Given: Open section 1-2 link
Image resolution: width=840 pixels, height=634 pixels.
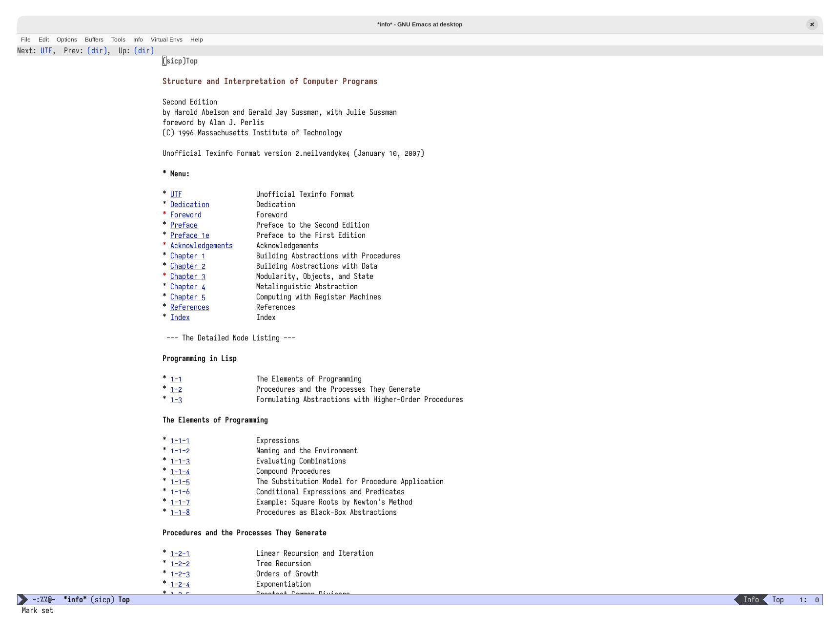Looking at the screenshot, I should pyautogui.click(x=176, y=389).
